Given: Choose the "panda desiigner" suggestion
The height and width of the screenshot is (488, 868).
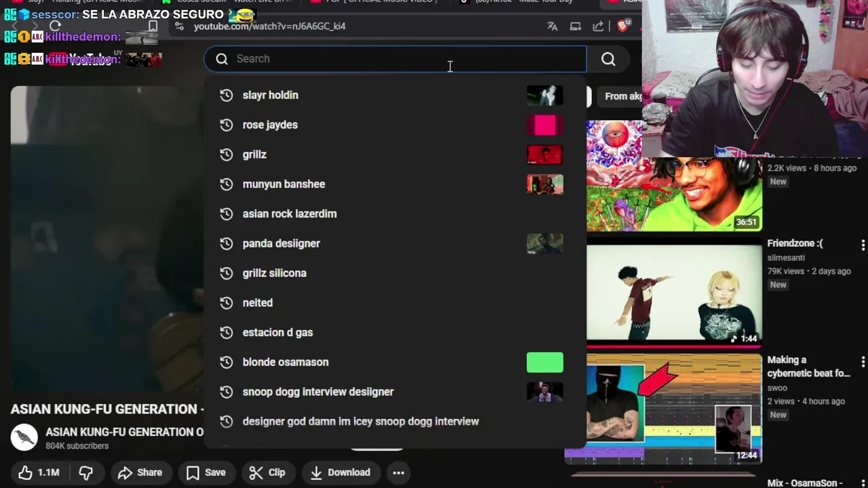Looking at the screenshot, I should pos(395,243).
